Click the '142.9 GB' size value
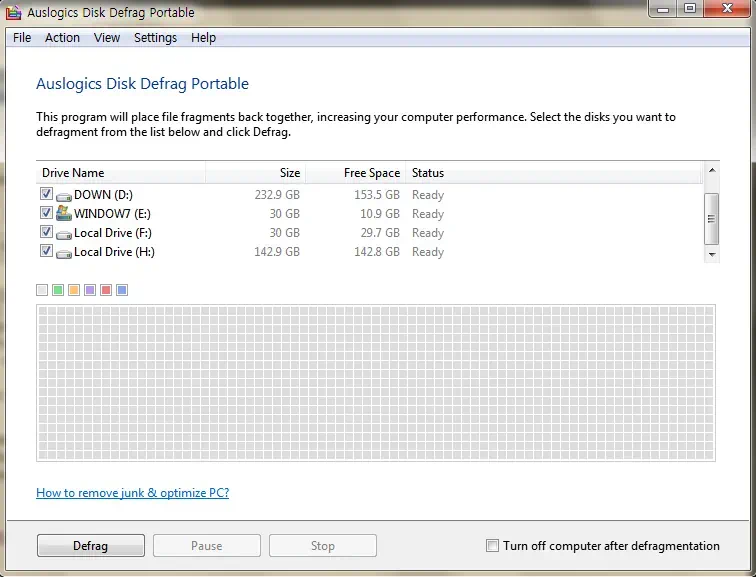 tap(277, 252)
